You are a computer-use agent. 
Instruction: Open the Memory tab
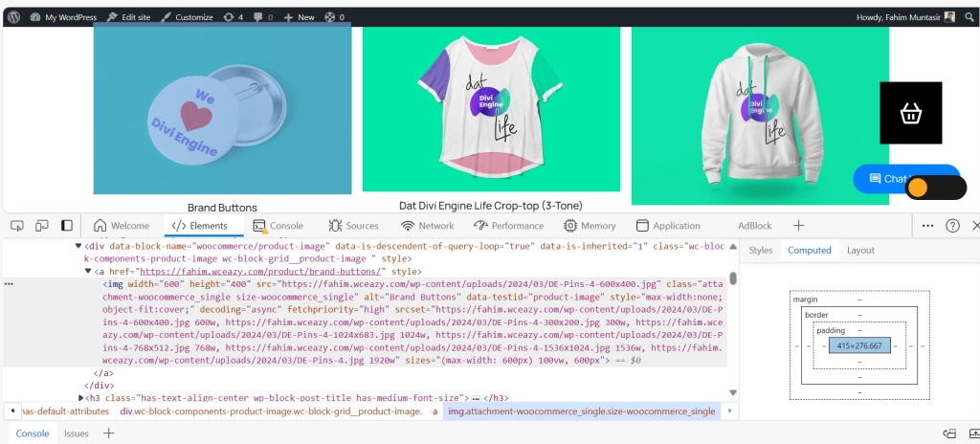(590, 226)
